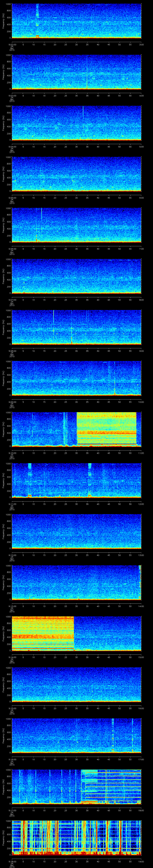
Task: Select the spectrogram plot starting at 9:05:00
Action: coord(77,174)
